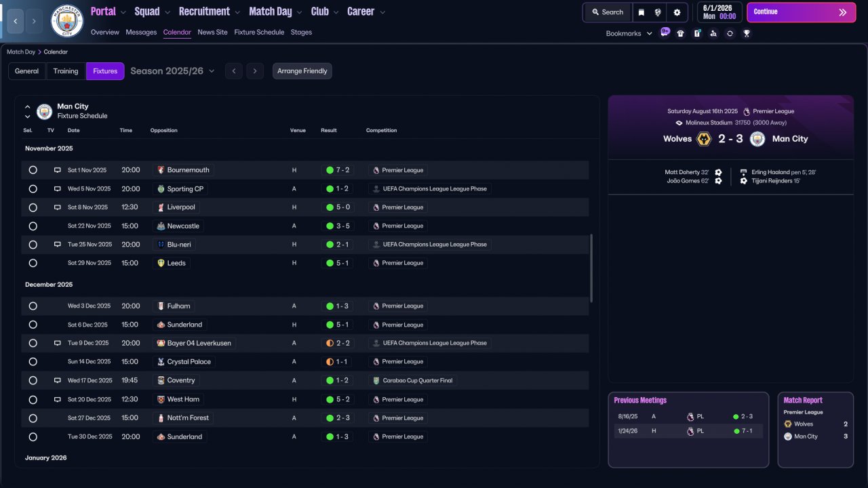Open the Overview sub-tab

(x=104, y=33)
